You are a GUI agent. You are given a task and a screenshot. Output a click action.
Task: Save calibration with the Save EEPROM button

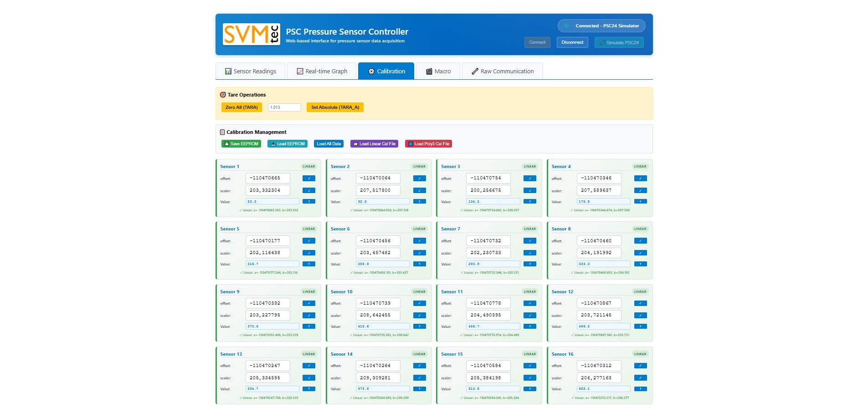[241, 144]
